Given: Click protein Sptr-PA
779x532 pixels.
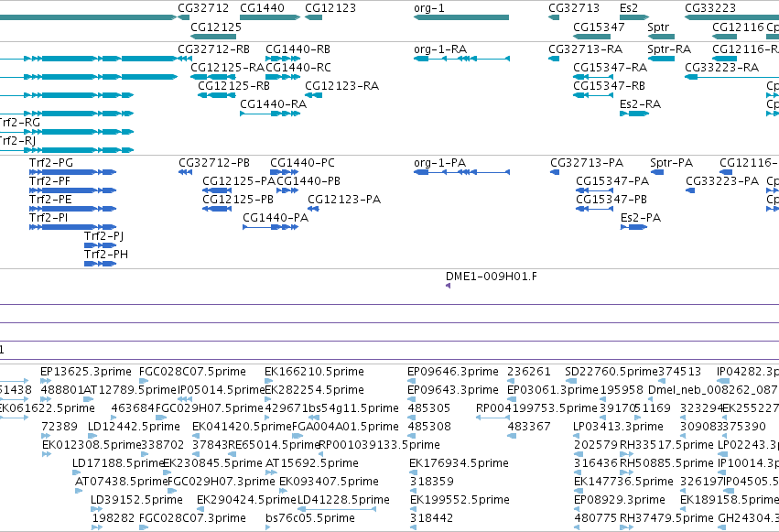Looking at the screenshot, I should click(x=672, y=163).
